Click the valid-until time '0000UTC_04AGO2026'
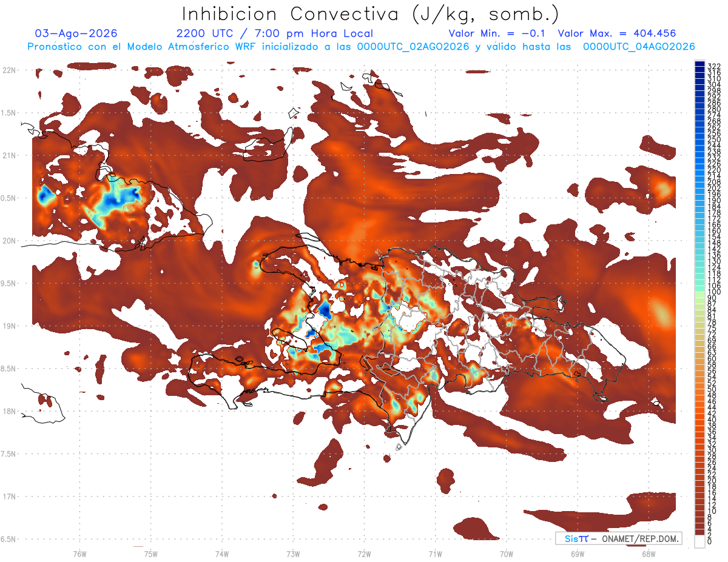Image resolution: width=728 pixels, height=562 pixels. [x=639, y=47]
